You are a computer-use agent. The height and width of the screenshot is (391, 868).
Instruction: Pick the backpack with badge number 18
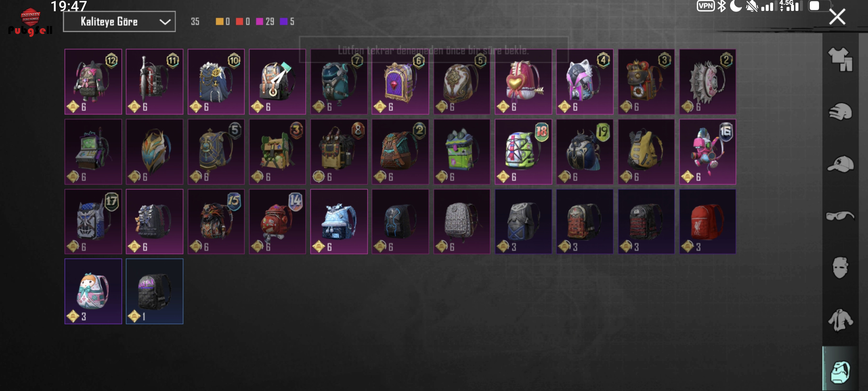[x=523, y=152]
